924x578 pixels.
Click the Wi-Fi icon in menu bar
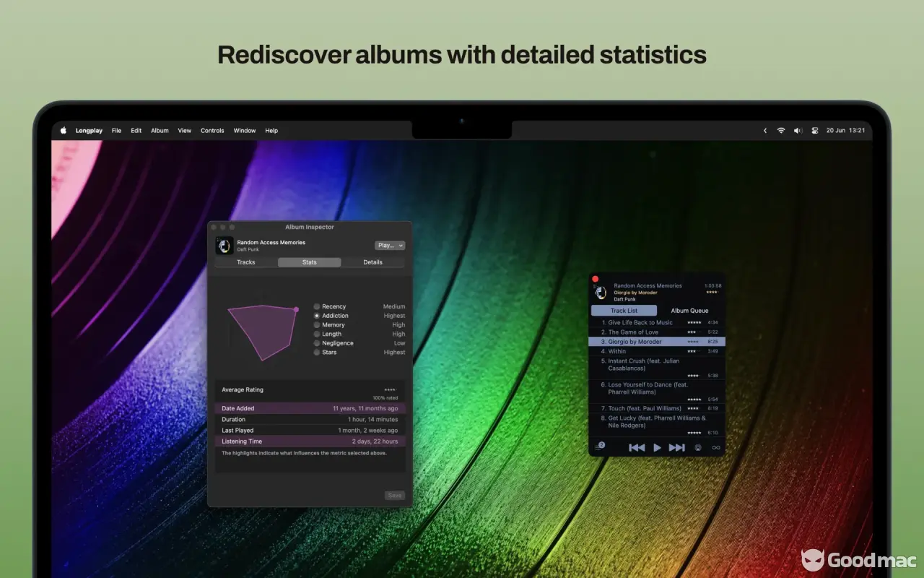coord(781,131)
